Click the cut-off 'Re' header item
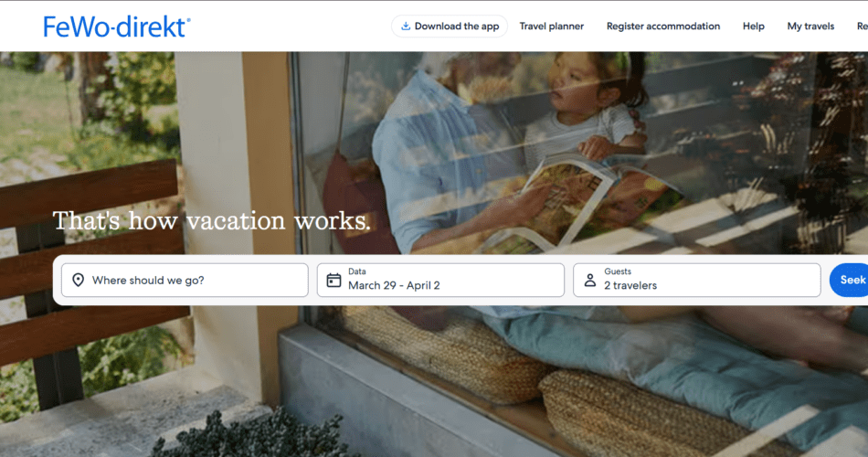The width and height of the screenshot is (868, 457). (x=862, y=26)
